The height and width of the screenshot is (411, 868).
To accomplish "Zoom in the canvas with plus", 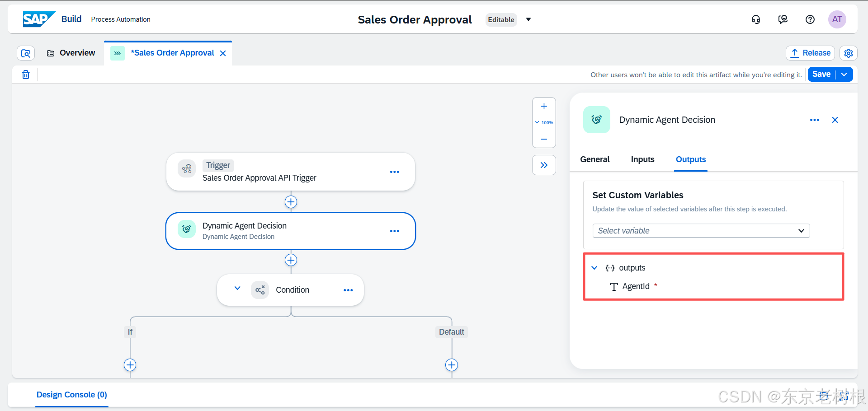I will pyautogui.click(x=544, y=107).
